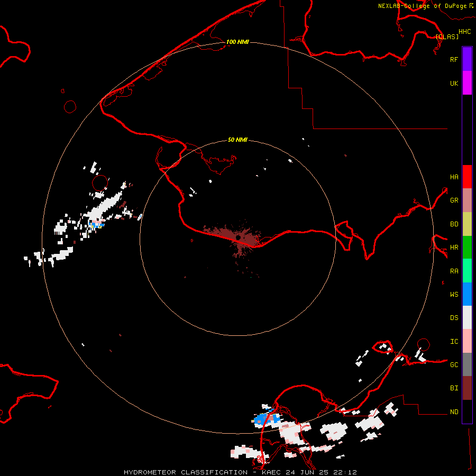This screenshot has height=476, width=476.
Task: Select the light pink IC legend swatch
Action: pyautogui.click(x=467, y=341)
